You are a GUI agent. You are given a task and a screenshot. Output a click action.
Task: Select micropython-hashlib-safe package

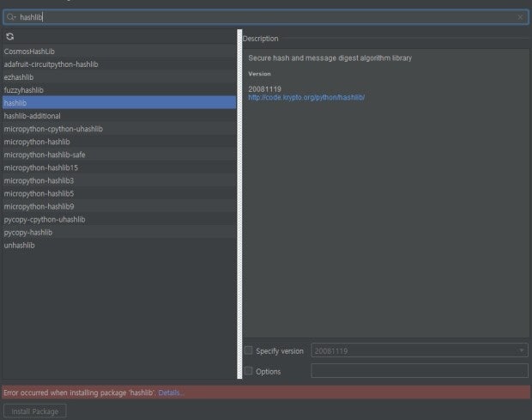click(x=45, y=155)
